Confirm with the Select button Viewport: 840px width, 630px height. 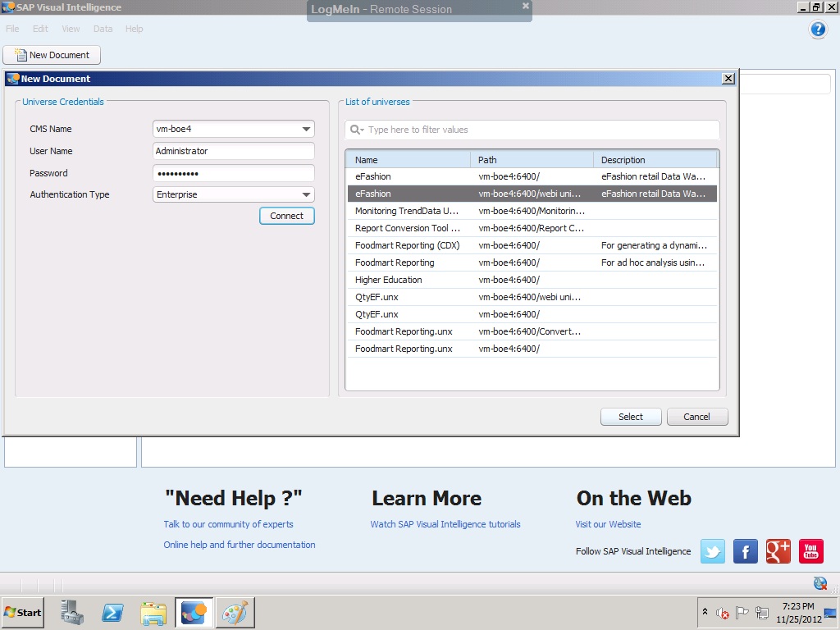pyautogui.click(x=631, y=417)
